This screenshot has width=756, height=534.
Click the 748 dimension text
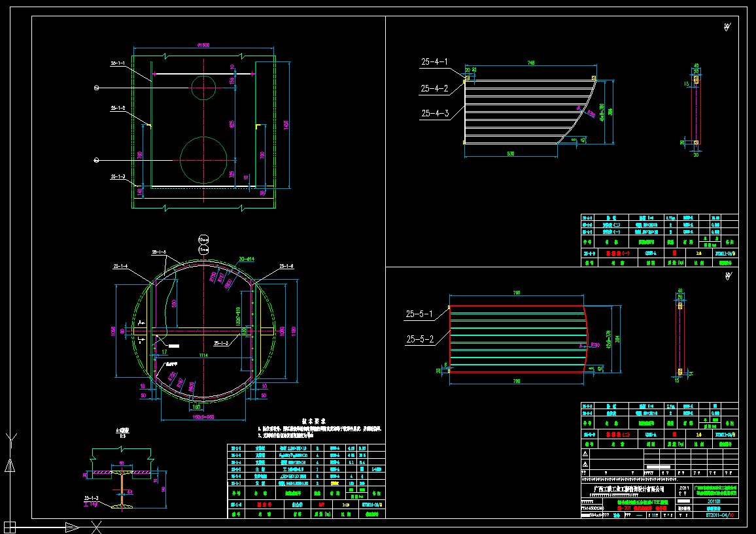pos(531,63)
